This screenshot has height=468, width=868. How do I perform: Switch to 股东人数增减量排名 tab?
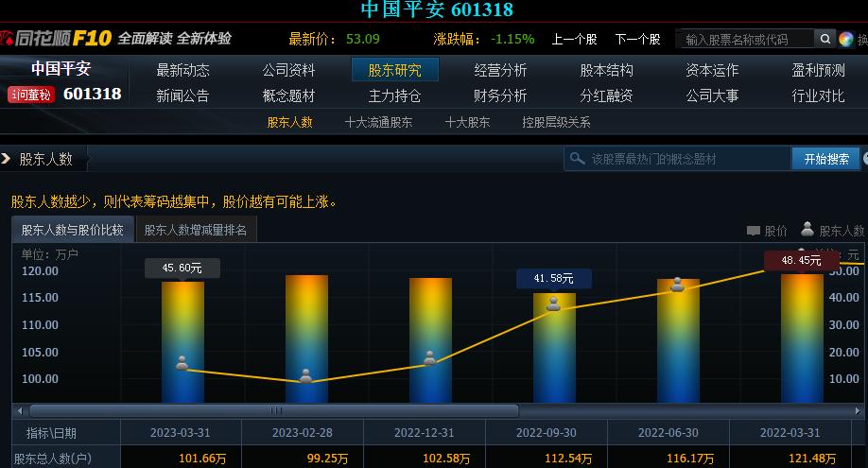coord(196,230)
